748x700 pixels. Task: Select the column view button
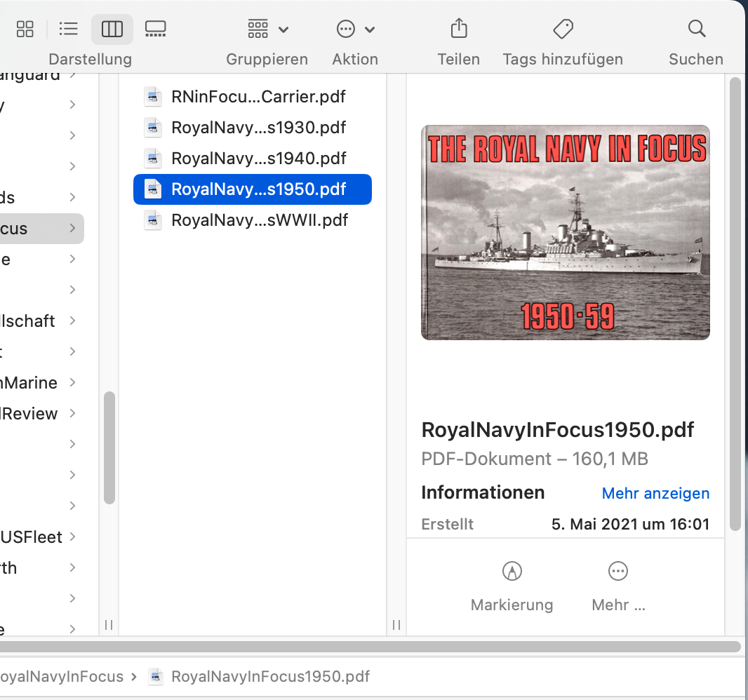112,29
